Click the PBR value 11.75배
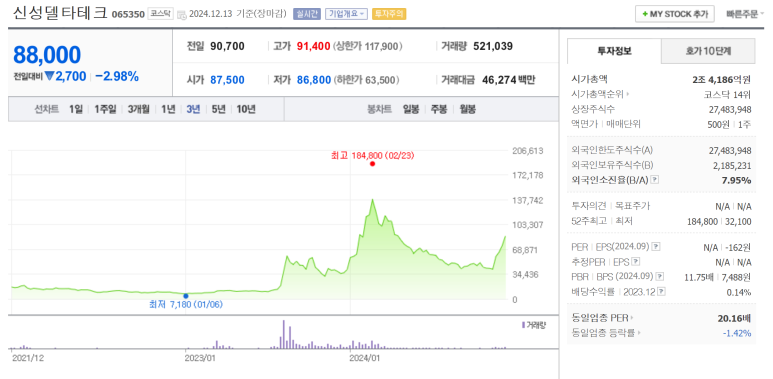 click(700, 277)
